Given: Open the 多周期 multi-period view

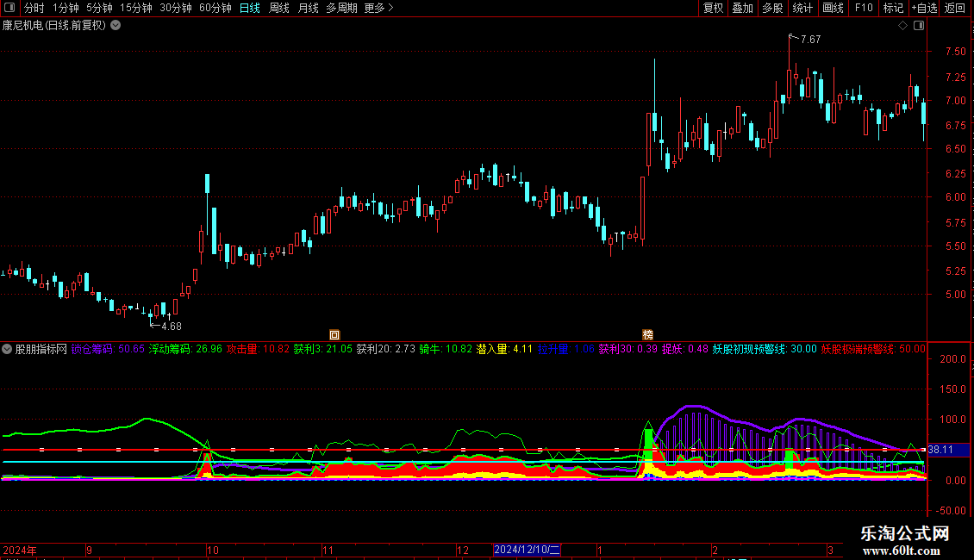Looking at the screenshot, I should 341,8.
